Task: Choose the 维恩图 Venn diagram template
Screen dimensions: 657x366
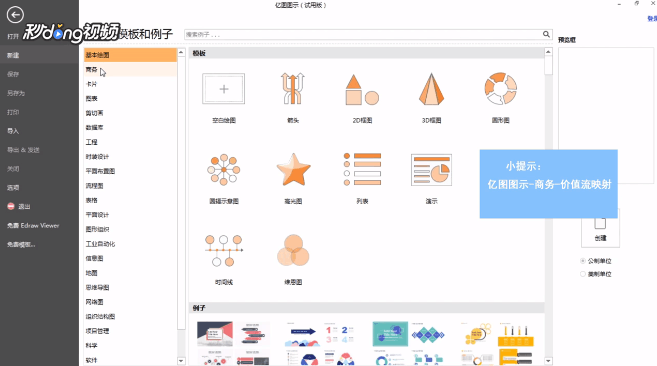Action: point(293,250)
